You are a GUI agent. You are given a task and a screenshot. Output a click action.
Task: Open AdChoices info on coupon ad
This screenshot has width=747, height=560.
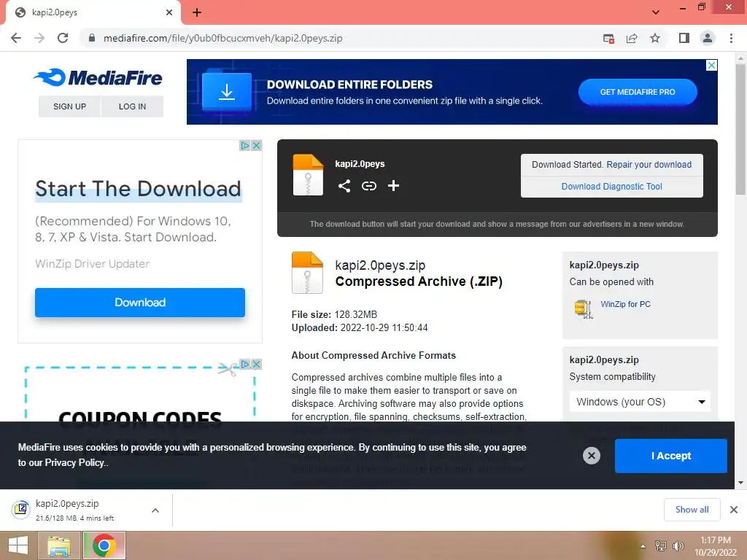click(x=245, y=365)
